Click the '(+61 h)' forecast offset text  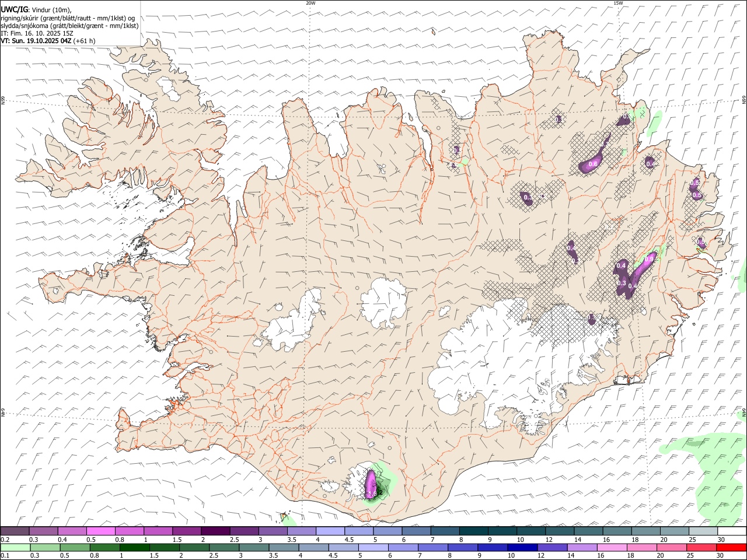[84, 41]
